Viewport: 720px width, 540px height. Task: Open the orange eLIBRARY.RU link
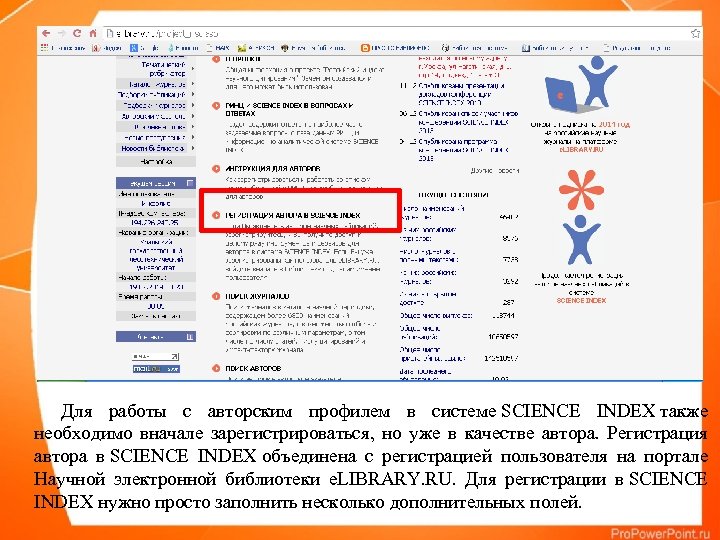(x=581, y=150)
